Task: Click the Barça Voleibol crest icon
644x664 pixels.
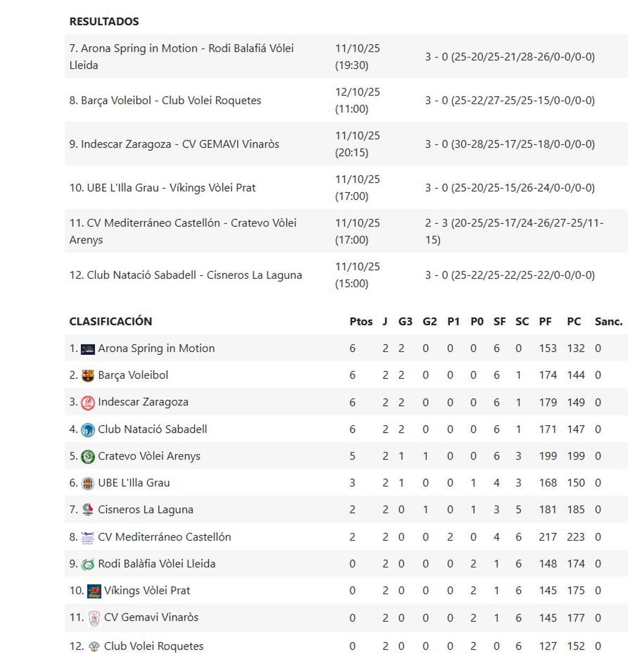Action: [x=87, y=376]
